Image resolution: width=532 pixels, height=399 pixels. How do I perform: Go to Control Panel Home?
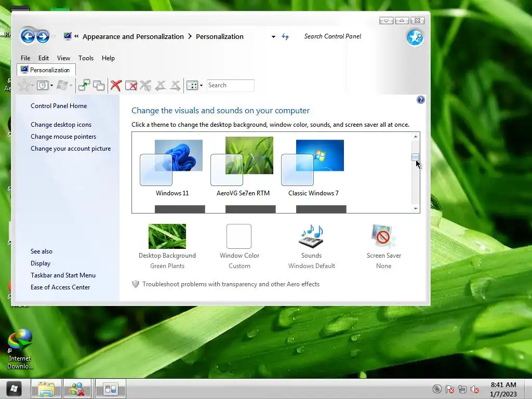click(x=59, y=106)
